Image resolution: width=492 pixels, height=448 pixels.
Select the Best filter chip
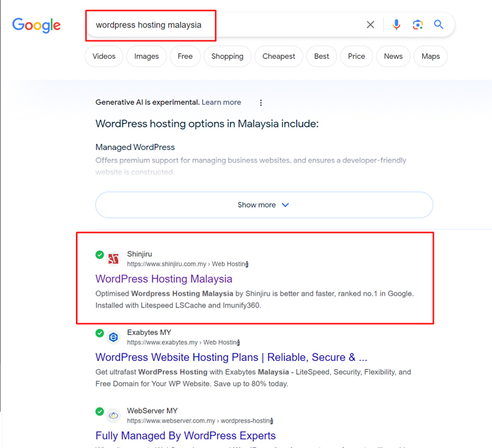coord(321,56)
